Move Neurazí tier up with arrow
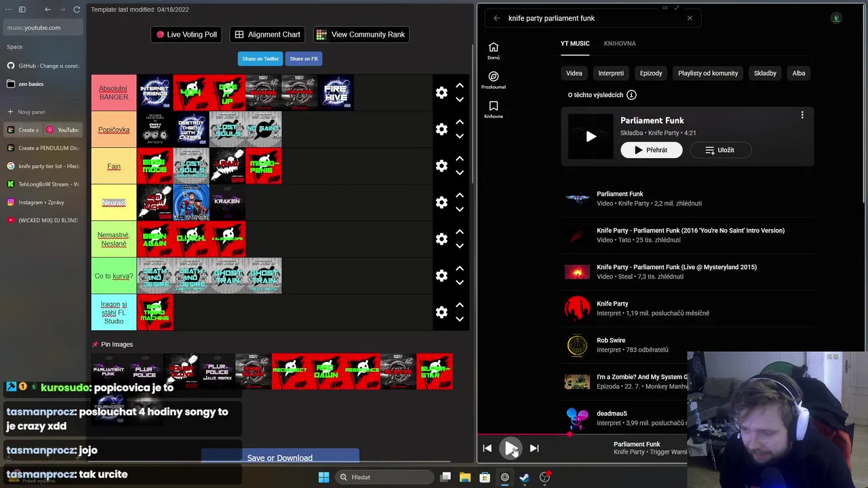This screenshot has height=488, width=868. click(x=460, y=195)
